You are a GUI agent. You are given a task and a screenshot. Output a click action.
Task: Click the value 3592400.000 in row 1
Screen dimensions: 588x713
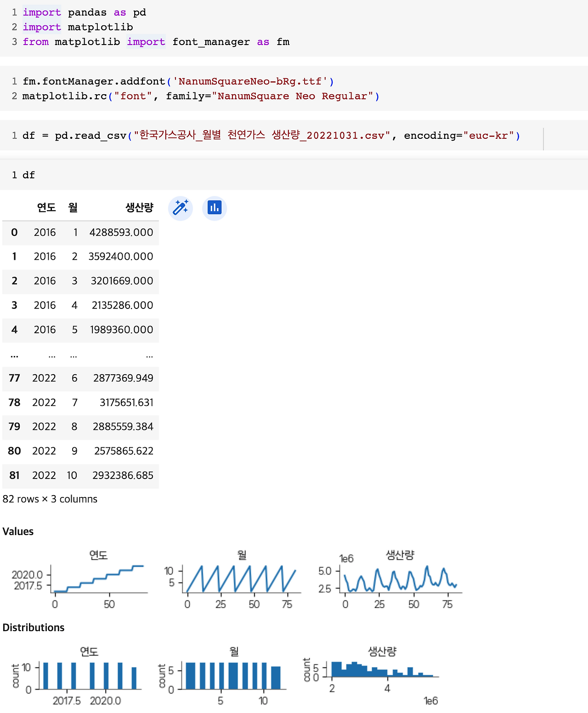pos(121,257)
